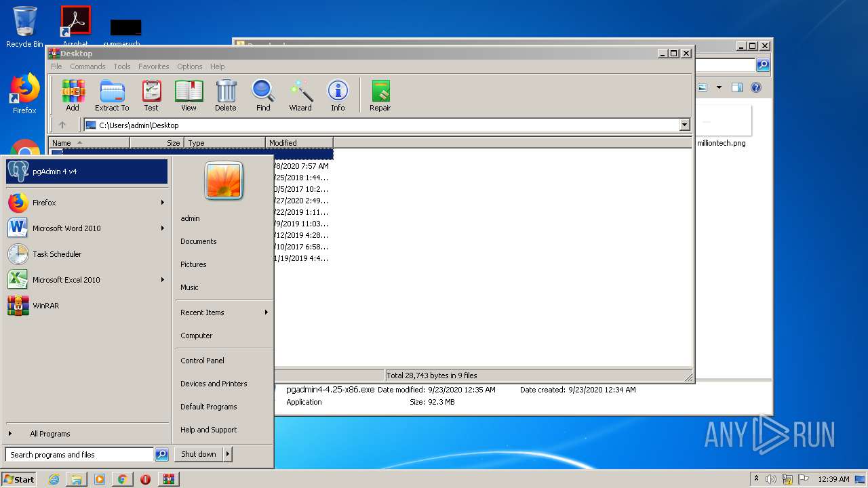This screenshot has height=488, width=868.
Task: Open the Options menu in WinRAR
Action: 190,66
